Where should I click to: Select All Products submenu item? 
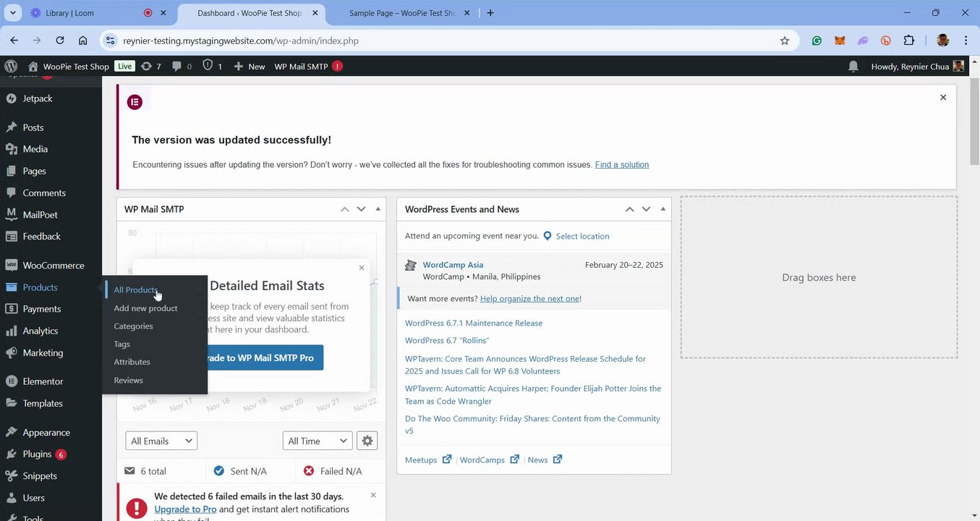point(135,290)
